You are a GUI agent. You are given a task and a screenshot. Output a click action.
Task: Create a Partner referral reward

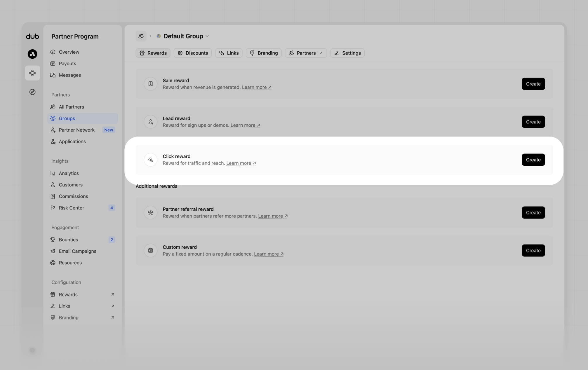point(533,212)
